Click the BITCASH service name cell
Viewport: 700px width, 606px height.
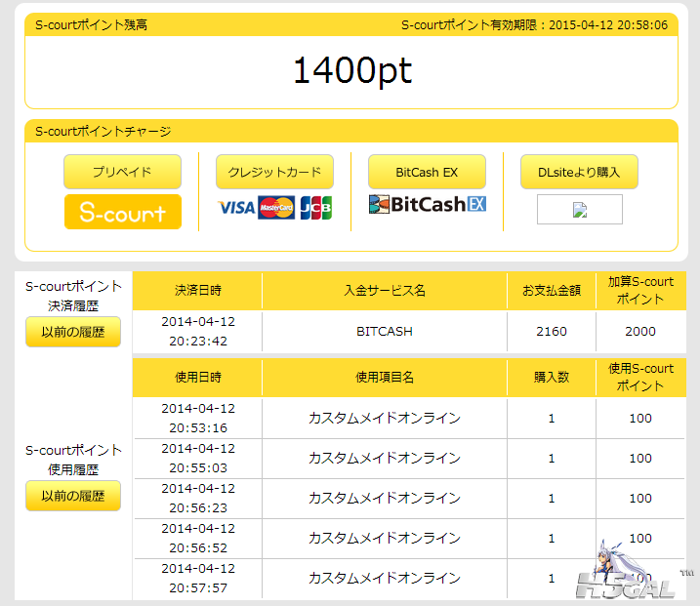pyautogui.click(x=385, y=332)
